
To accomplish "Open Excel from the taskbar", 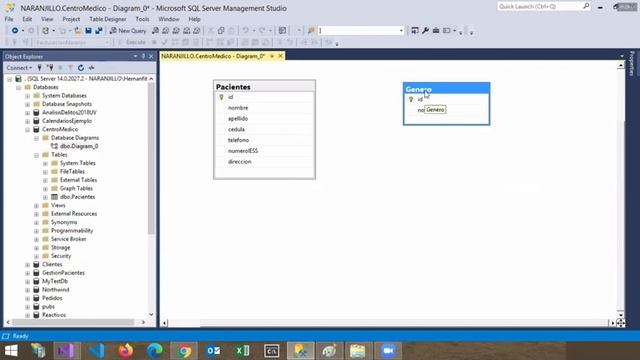I will (242, 351).
